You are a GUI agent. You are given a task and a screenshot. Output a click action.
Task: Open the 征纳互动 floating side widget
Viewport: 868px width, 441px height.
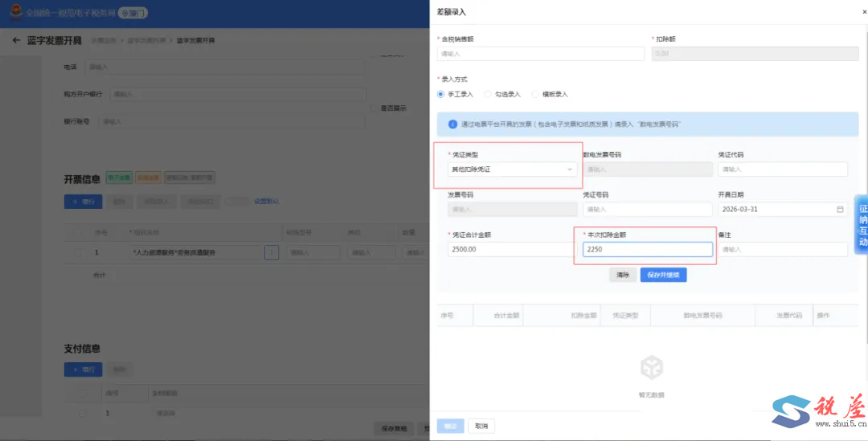pyautogui.click(x=862, y=225)
